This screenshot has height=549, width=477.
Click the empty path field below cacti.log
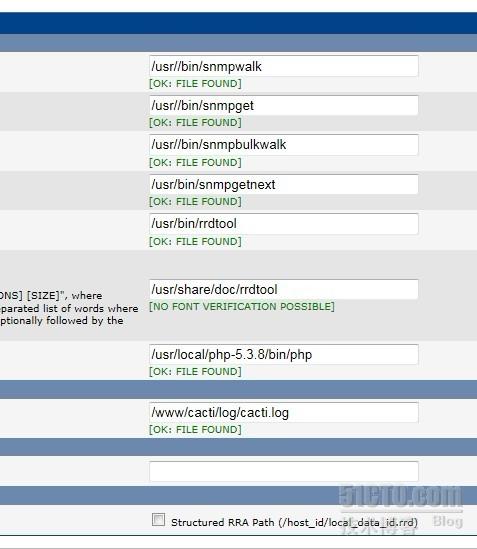point(284,471)
